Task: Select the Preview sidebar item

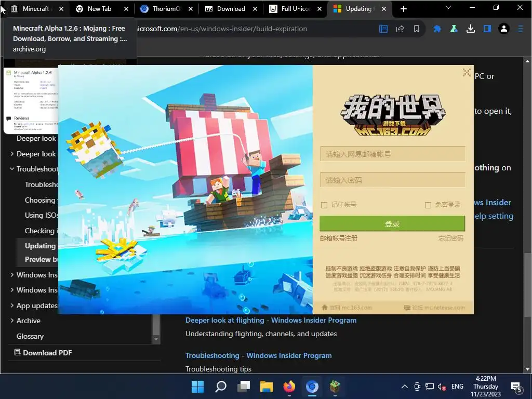Action: tap(41, 259)
